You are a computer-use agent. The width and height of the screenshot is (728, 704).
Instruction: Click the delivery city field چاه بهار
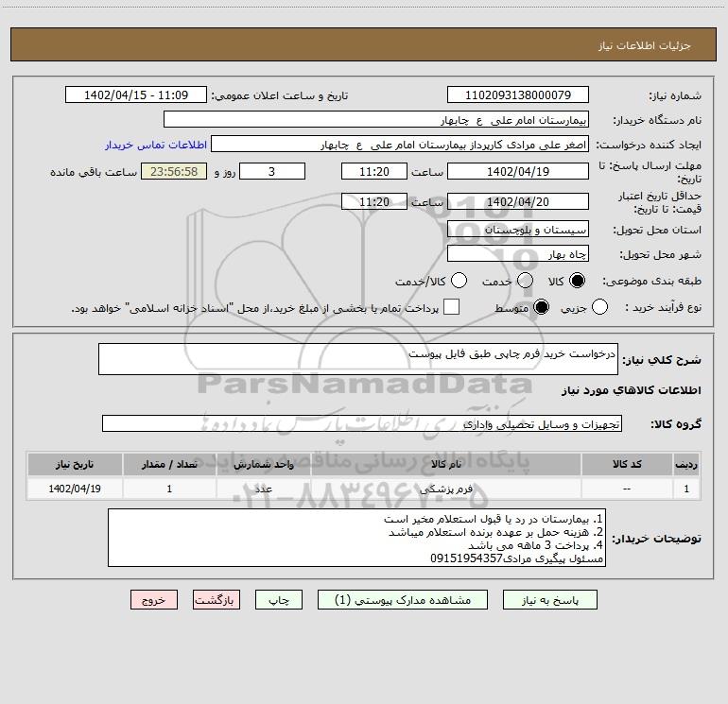pos(518,254)
